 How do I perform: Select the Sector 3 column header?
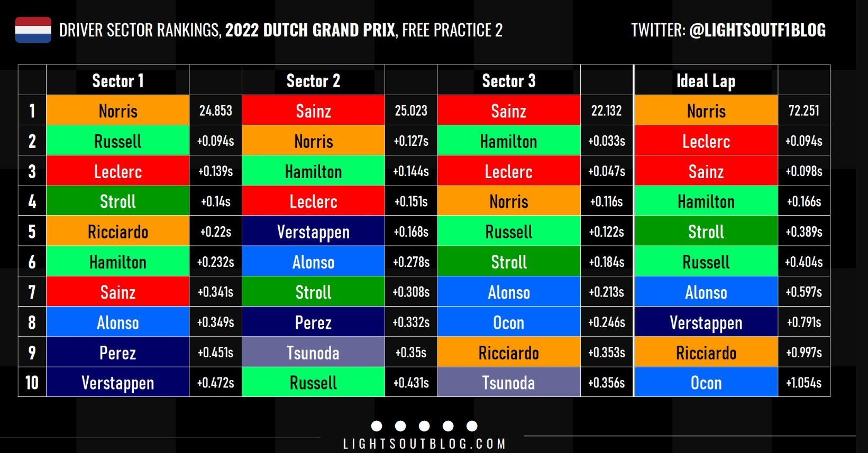click(x=509, y=80)
